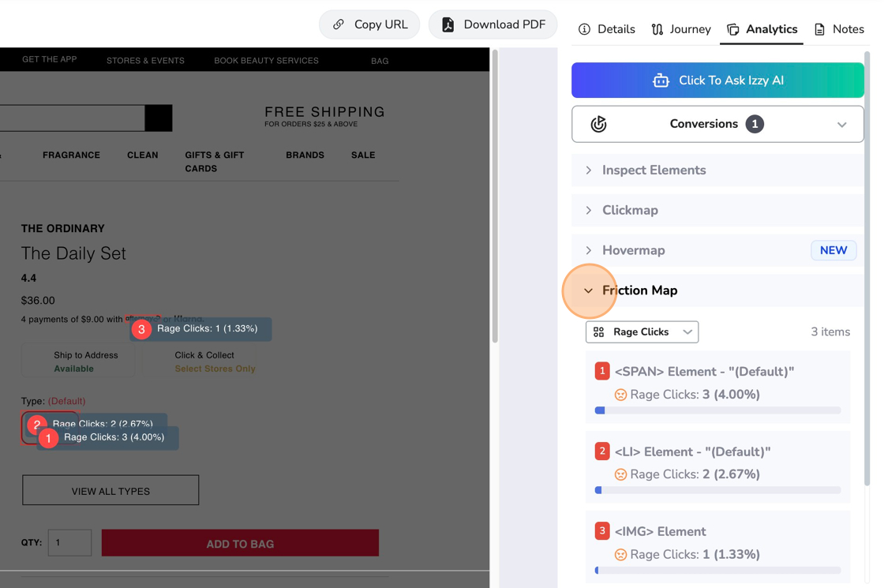This screenshot has height=588, width=884.
Task: Click IMG element rage clicks progress bar
Action: (x=717, y=571)
